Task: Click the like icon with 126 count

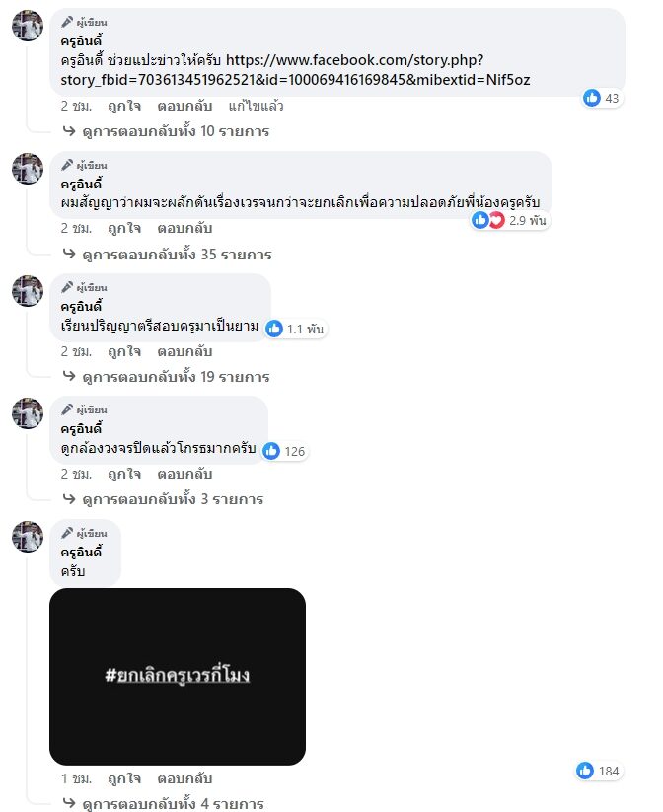Action: pyautogui.click(x=271, y=451)
